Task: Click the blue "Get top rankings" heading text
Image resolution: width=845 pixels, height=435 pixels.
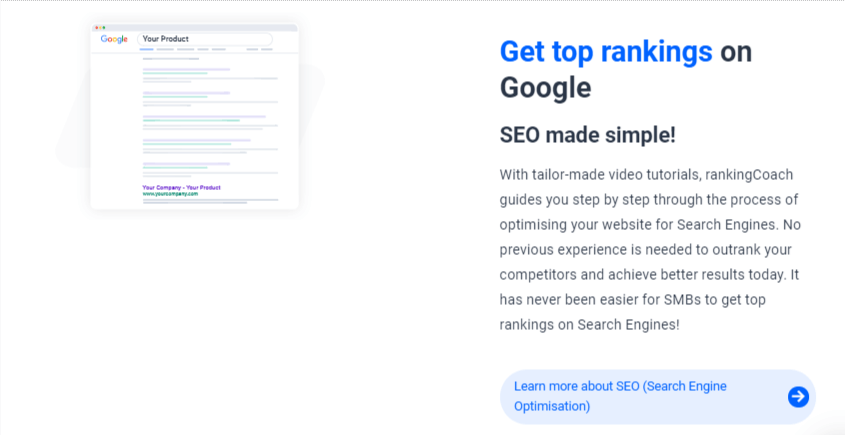Action: click(606, 51)
